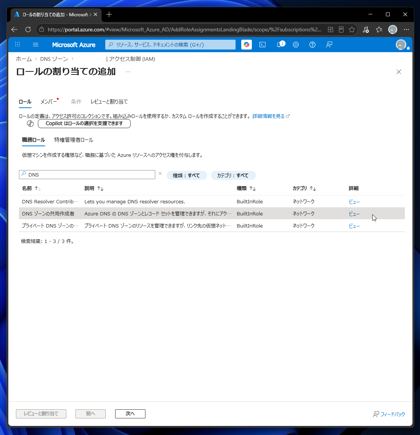
Task: Open Azure feedback icon in header
Action: coord(329,45)
